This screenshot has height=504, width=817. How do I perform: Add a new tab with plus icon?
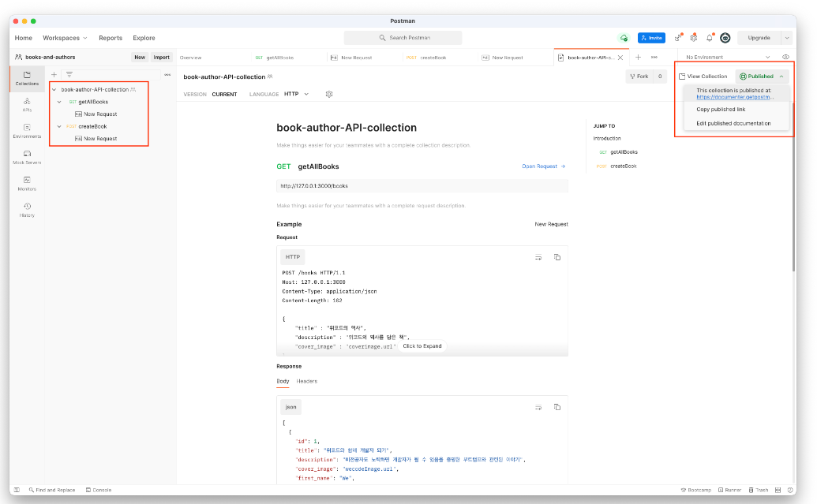(638, 58)
